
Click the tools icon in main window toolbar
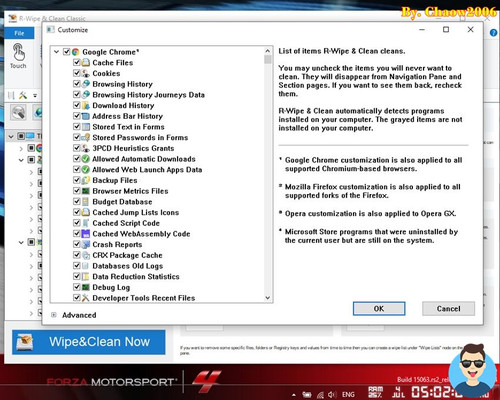tap(23, 96)
